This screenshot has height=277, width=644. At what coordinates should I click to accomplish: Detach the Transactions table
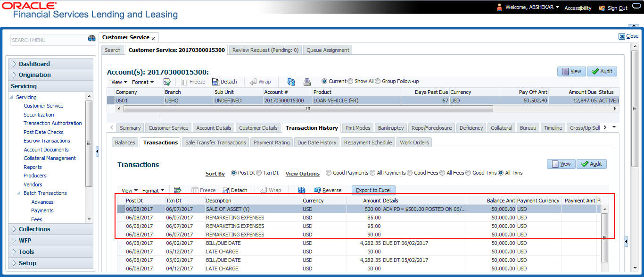point(235,190)
